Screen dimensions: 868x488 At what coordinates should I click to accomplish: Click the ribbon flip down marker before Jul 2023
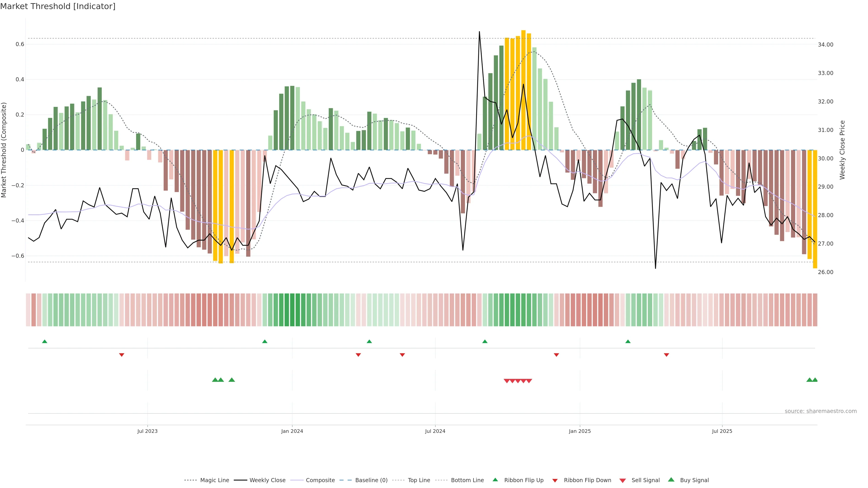click(x=122, y=355)
